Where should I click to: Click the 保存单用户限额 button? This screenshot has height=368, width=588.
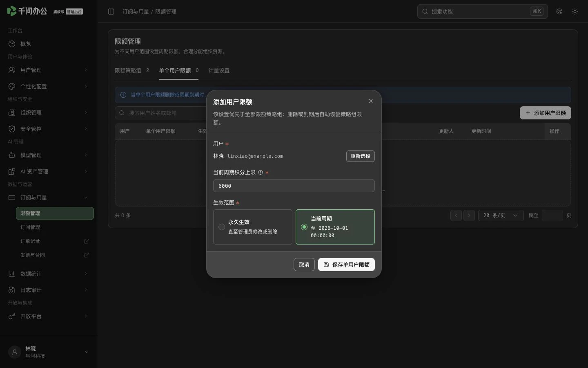(346, 265)
